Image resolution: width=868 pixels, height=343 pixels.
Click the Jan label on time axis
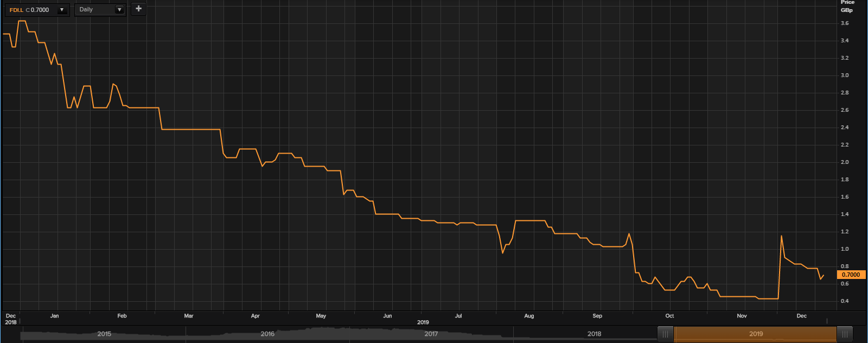click(54, 316)
